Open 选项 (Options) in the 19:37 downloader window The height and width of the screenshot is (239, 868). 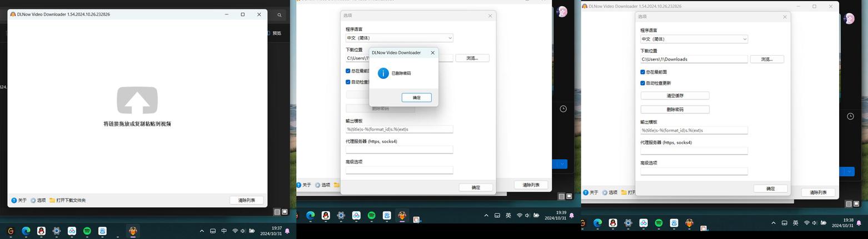pos(38,200)
